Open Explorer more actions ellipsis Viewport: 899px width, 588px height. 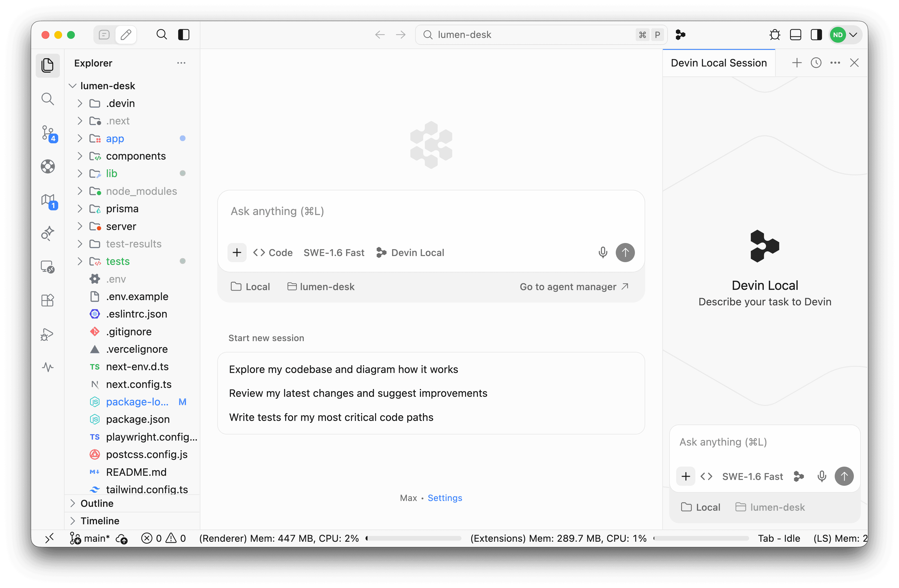coord(181,63)
